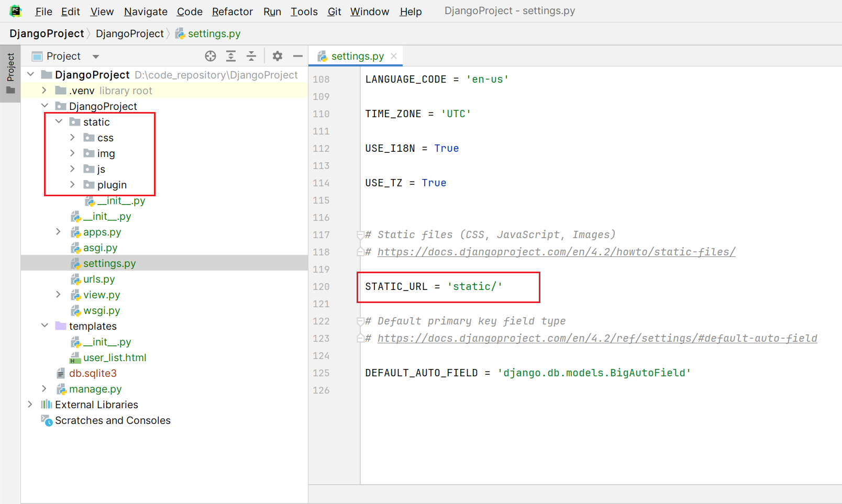Hide the Project panel with the minus icon
This screenshot has height=504, width=842.
coord(298,56)
